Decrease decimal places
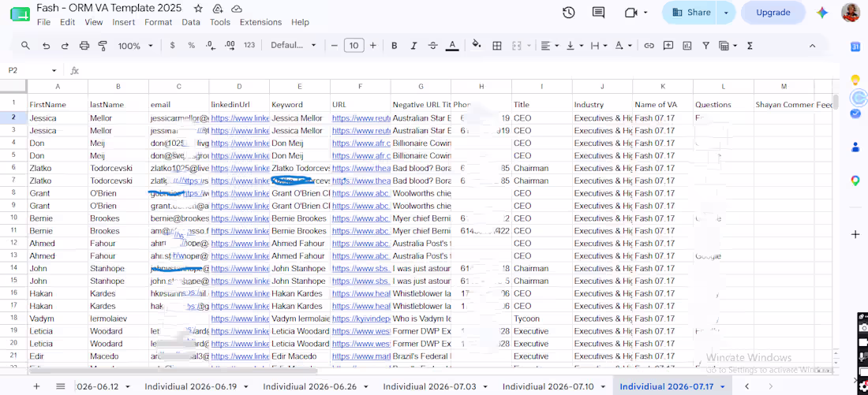The width and height of the screenshot is (868, 395). [x=211, y=46]
